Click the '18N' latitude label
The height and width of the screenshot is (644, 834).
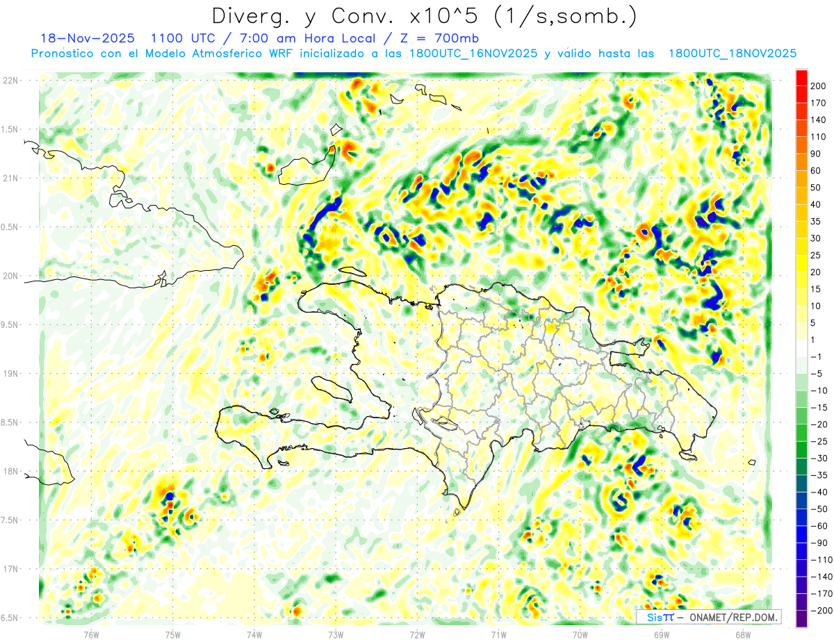coord(12,471)
